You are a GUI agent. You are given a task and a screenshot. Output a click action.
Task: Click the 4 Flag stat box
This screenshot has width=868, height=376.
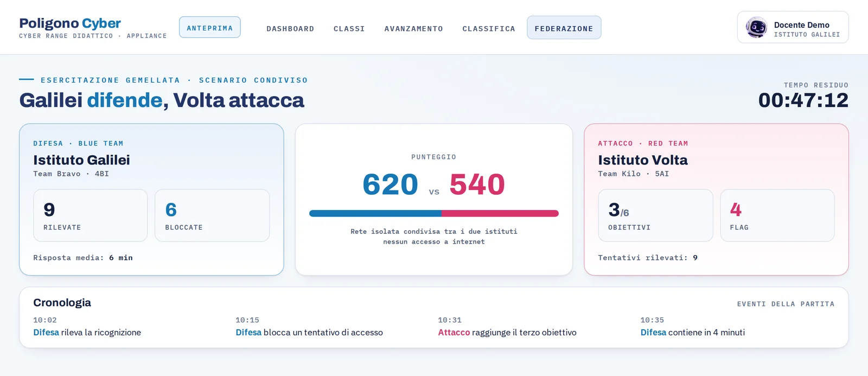(x=777, y=215)
